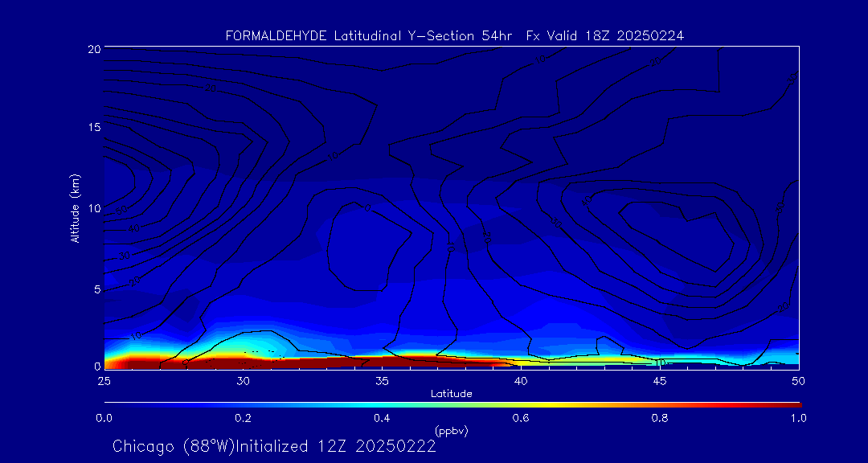Click the "Altitude (km)" vertical axis label
Image resolution: width=868 pixels, height=463 pixels.
tap(75, 207)
